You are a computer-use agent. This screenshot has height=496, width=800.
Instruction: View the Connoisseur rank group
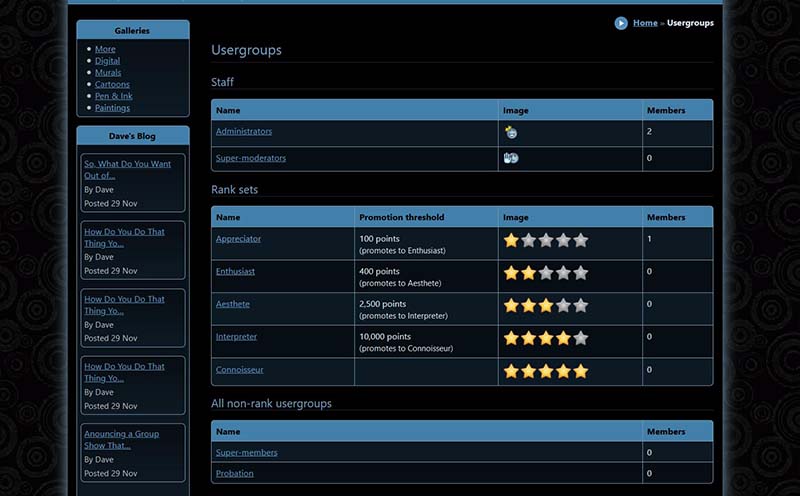pos(240,369)
